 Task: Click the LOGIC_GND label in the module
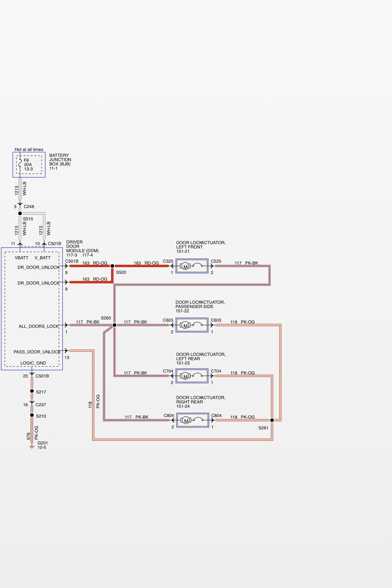coord(33,363)
